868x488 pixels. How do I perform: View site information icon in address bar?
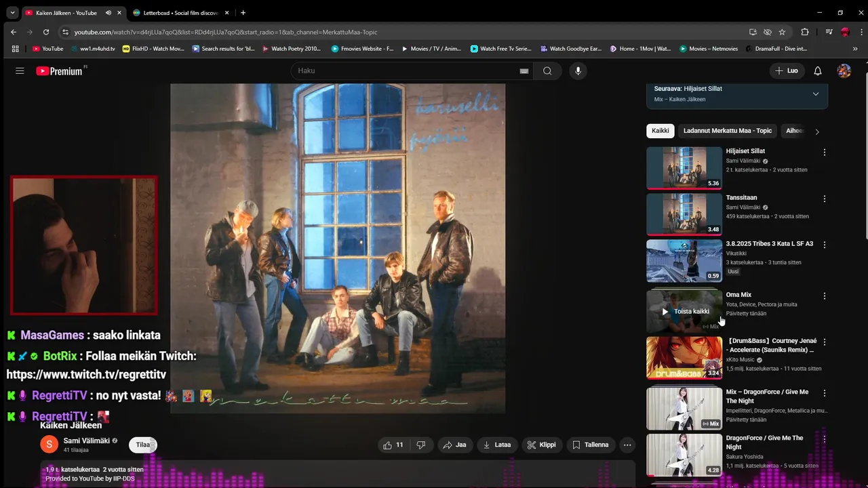pyautogui.click(x=65, y=32)
